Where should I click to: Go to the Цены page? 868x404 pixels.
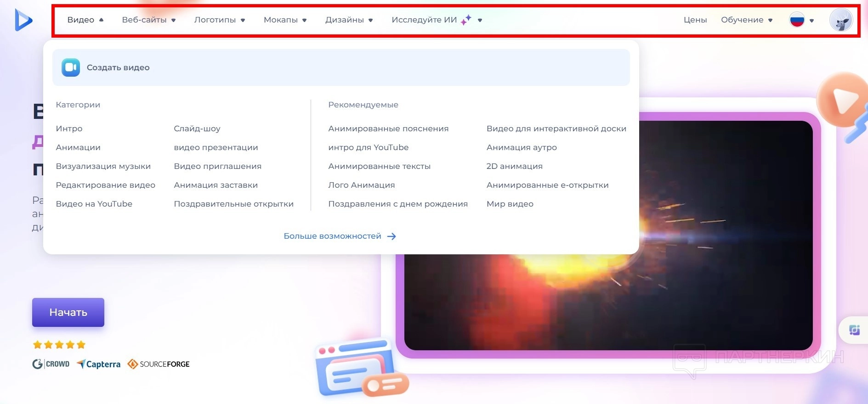point(695,20)
